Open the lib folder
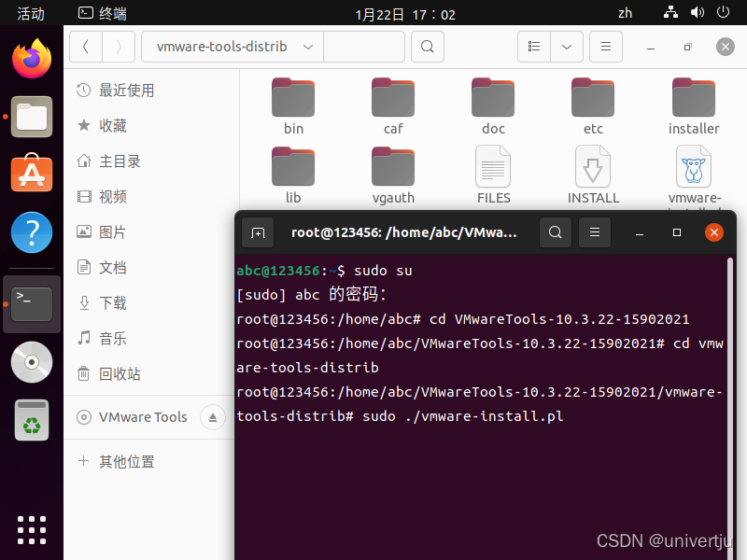 click(x=293, y=175)
